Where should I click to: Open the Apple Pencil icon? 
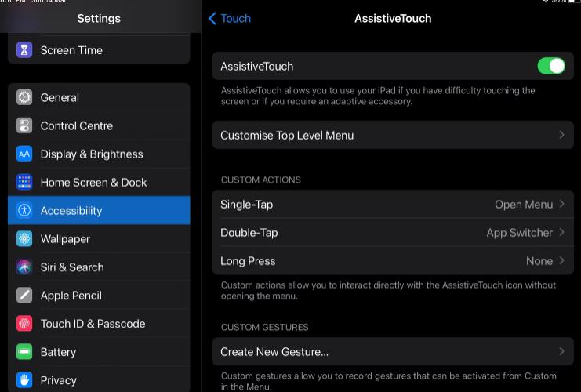coord(24,296)
